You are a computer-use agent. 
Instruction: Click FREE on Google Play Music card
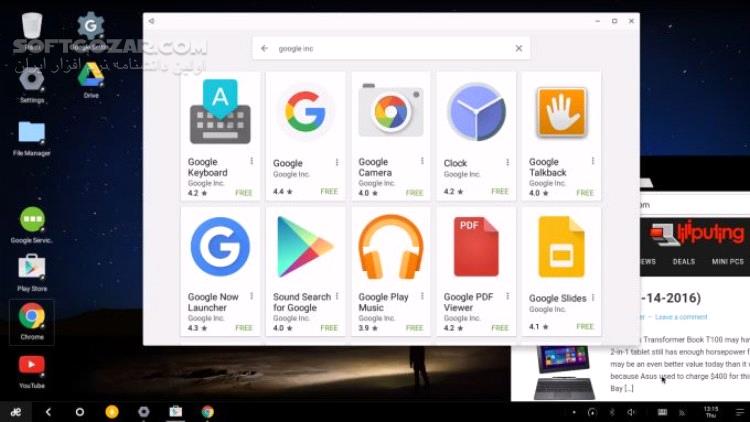tap(414, 328)
